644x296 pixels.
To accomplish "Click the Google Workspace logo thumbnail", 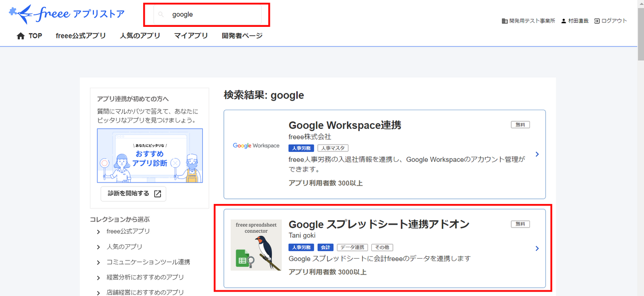I will point(256,146).
